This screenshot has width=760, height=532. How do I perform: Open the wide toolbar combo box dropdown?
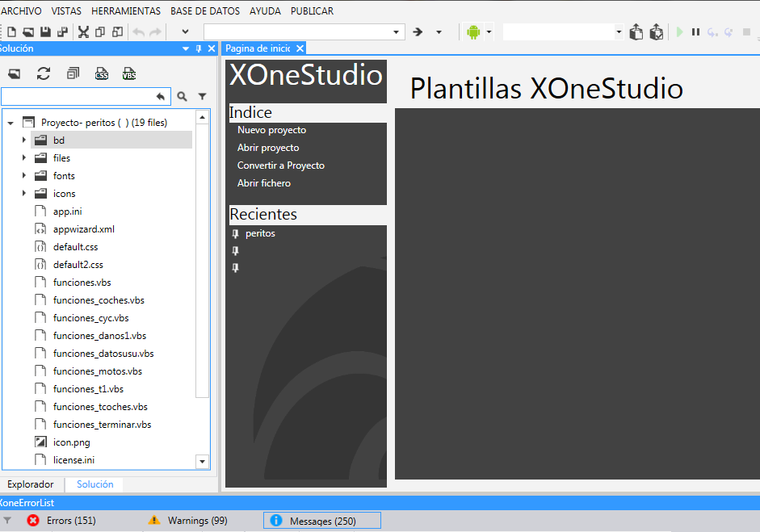click(396, 32)
